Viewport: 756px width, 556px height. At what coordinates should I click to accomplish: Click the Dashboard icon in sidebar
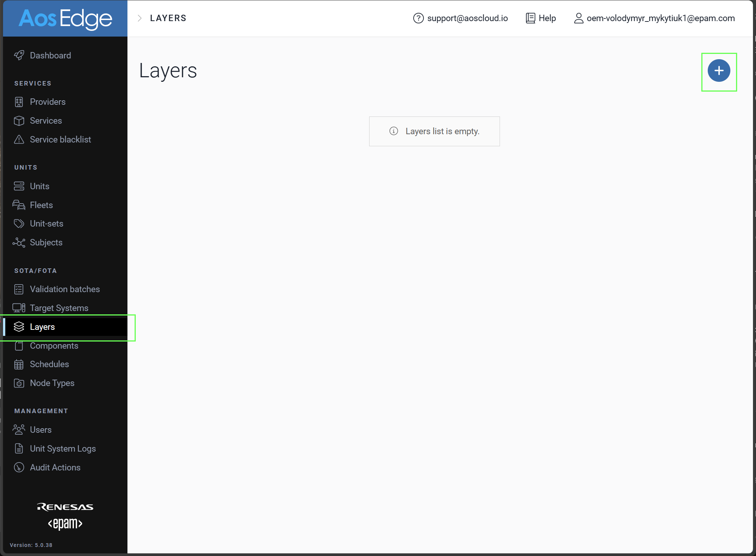point(19,55)
